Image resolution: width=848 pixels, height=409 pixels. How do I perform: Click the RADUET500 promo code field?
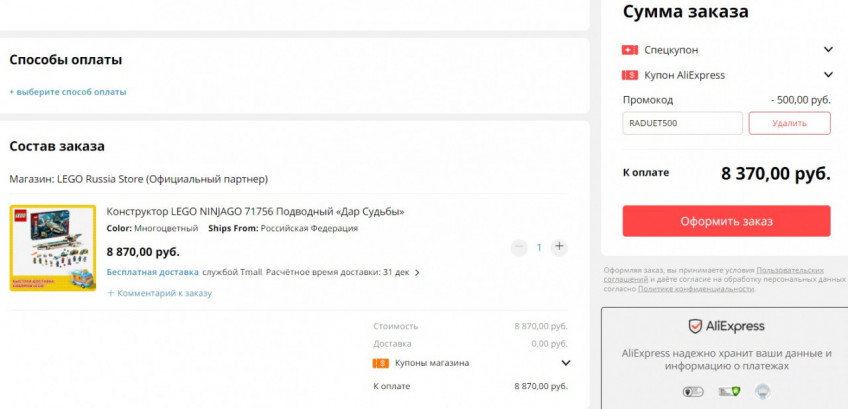point(683,123)
